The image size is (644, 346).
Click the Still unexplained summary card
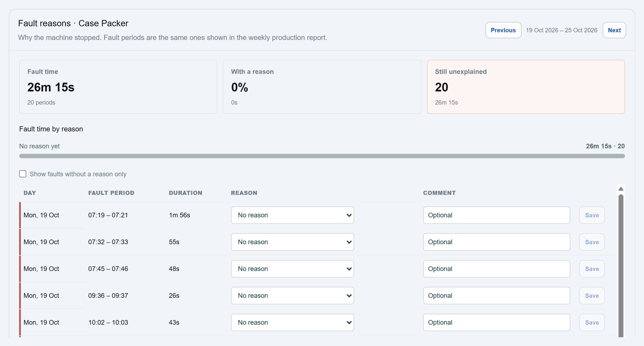tap(526, 87)
